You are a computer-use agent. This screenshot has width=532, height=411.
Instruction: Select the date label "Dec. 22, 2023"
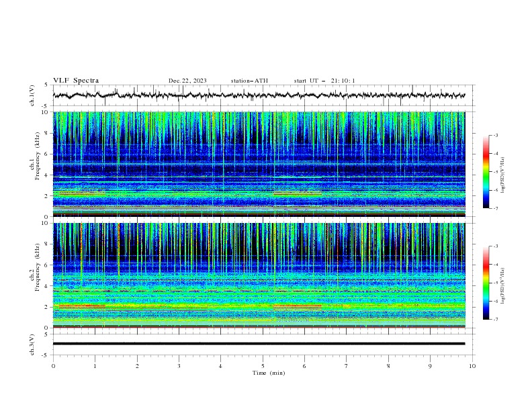point(187,81)
